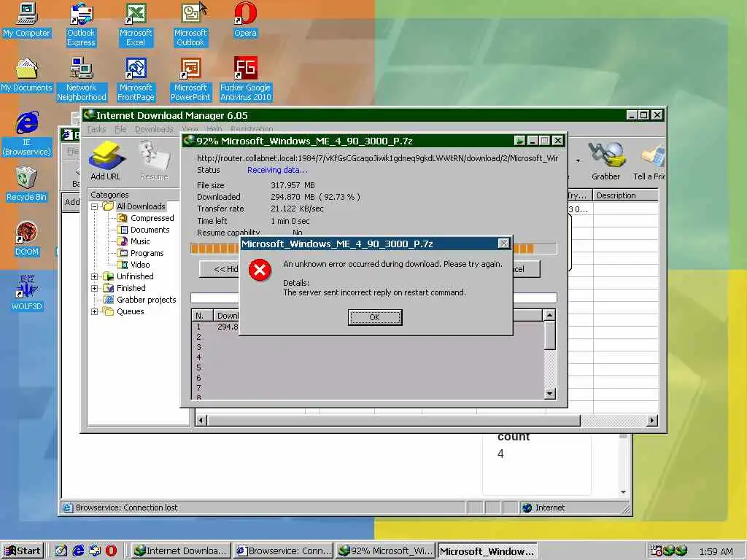The image size is (747, 560).
Task: Click Internet Explorer quick launch icon
Action: (78, 551)
